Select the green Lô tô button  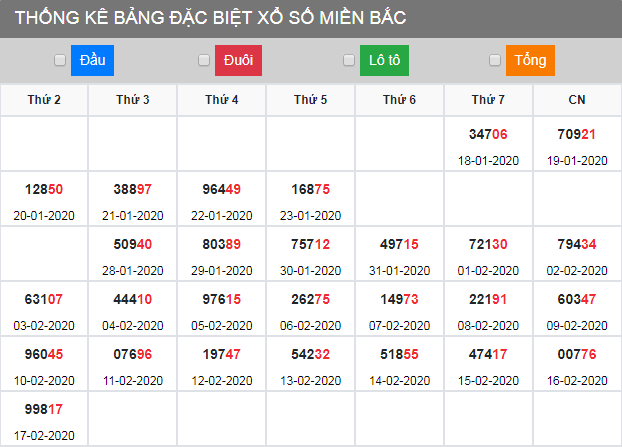click(384, 61)
